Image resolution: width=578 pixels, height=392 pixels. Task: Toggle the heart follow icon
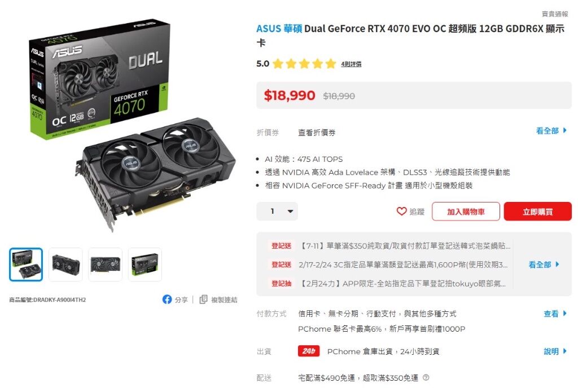click(x=401, y=211)
